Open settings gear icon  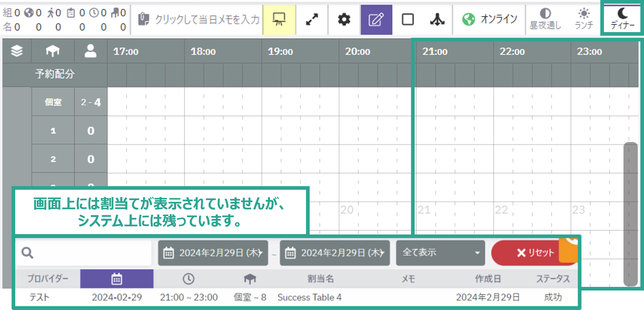click(344, 19)
